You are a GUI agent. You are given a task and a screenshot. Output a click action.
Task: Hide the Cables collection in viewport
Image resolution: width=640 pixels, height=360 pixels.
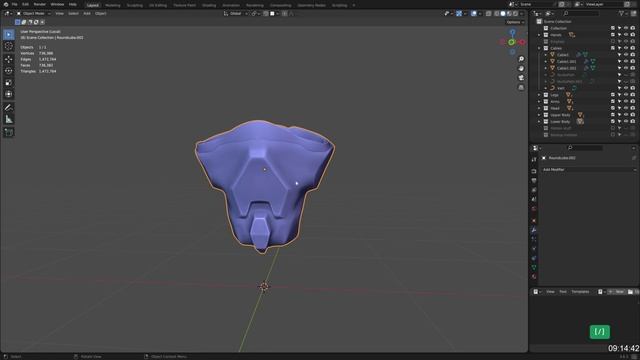(x=626, y=48)
